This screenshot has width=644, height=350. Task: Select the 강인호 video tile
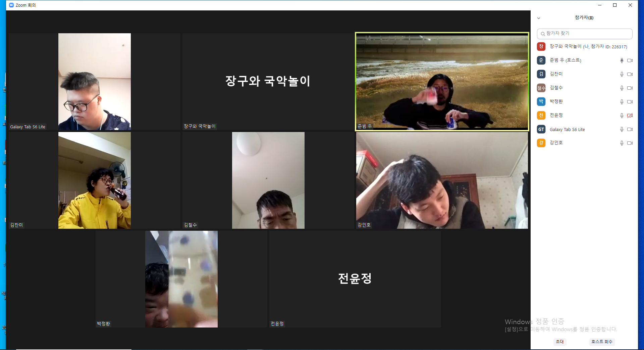pos(442,180)
